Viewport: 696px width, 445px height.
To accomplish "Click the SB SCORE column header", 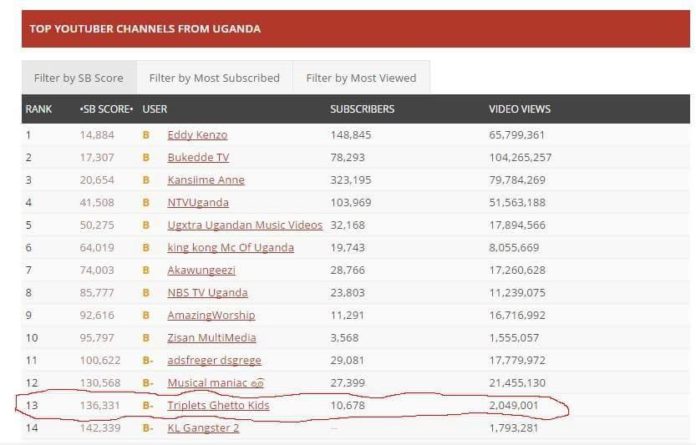I will coord(106,109).
